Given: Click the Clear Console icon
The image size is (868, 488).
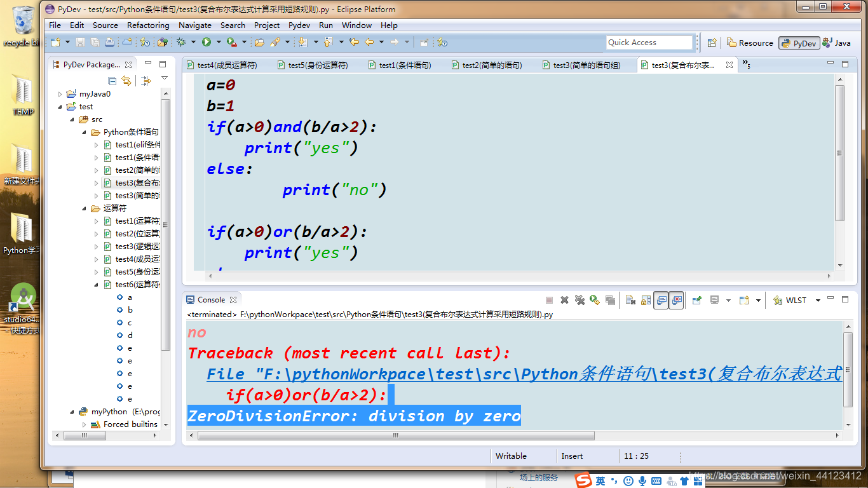Looking at the screenshot, I should tap(630, 300).
